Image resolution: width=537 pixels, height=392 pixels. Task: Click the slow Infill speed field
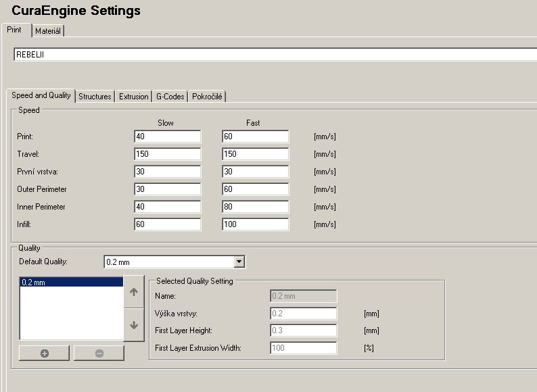(x=167, y=224)
